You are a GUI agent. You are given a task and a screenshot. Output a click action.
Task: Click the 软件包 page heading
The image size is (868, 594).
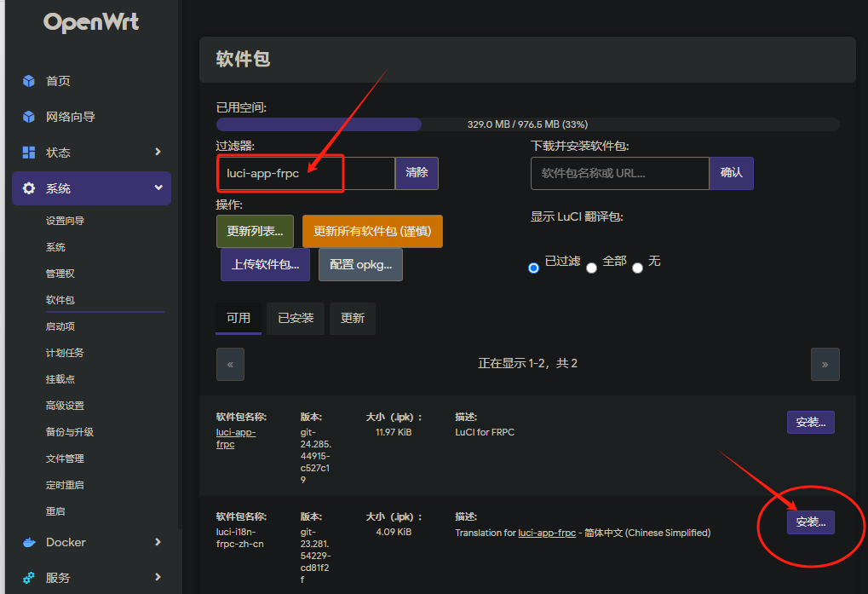point(243,59)
